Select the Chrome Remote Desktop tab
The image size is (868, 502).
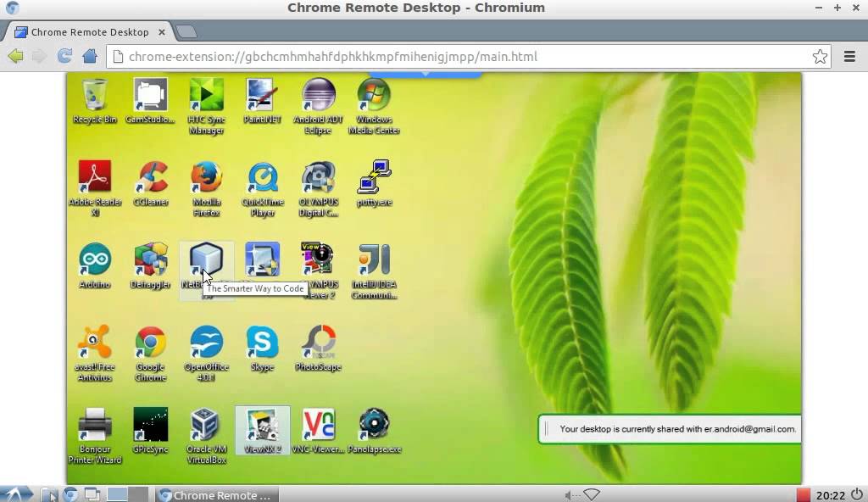[x=88, y=32]
